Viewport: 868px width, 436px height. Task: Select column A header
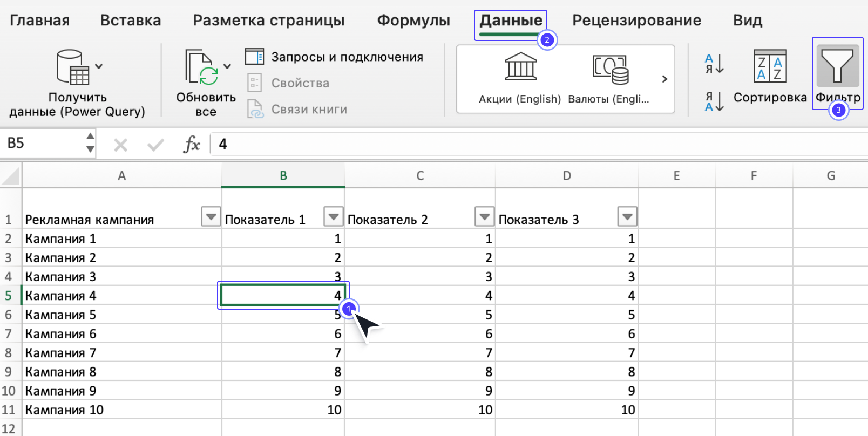click(122, 176)
